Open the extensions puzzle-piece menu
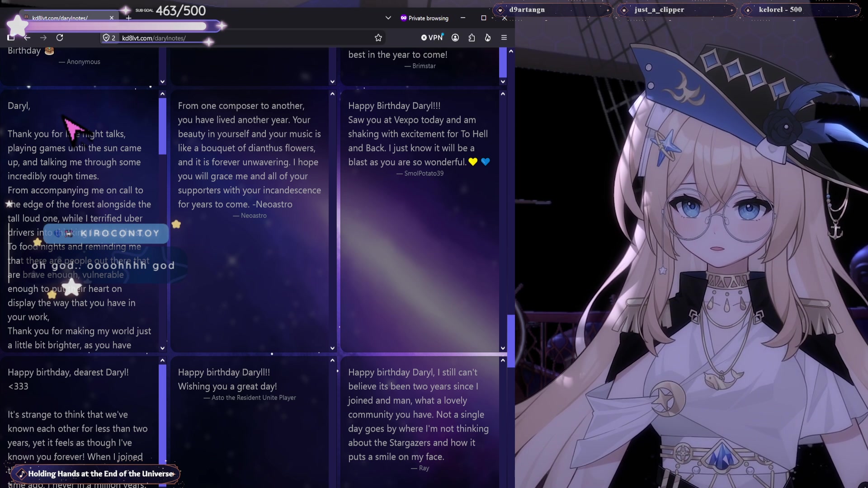 click(472, 38)
